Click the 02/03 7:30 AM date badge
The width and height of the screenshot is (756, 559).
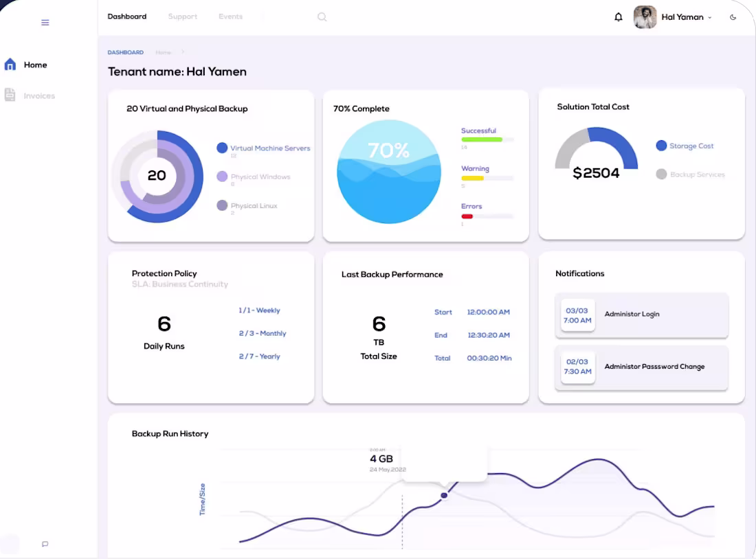coord(577,367)
